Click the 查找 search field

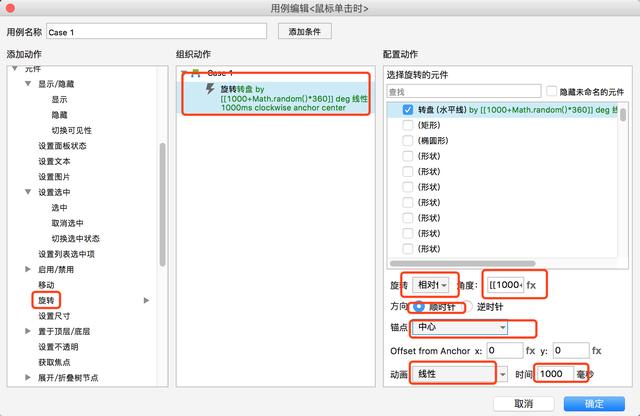coord(464,91)
